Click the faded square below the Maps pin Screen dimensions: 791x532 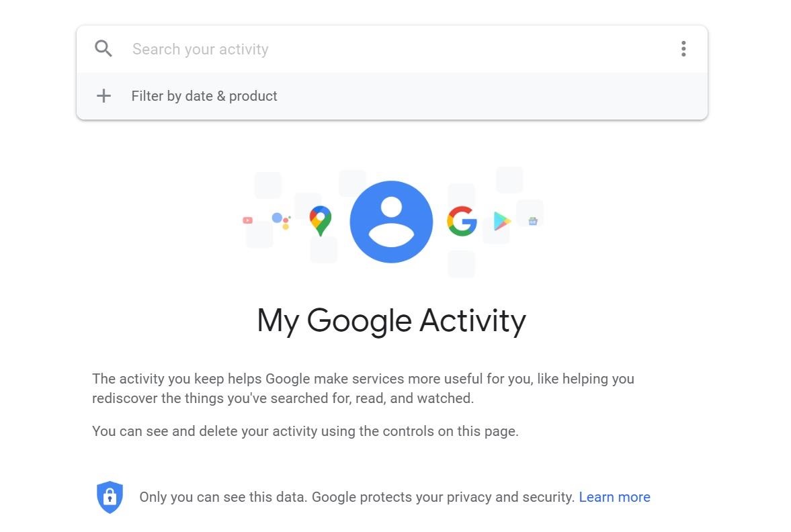coord(323,250)
